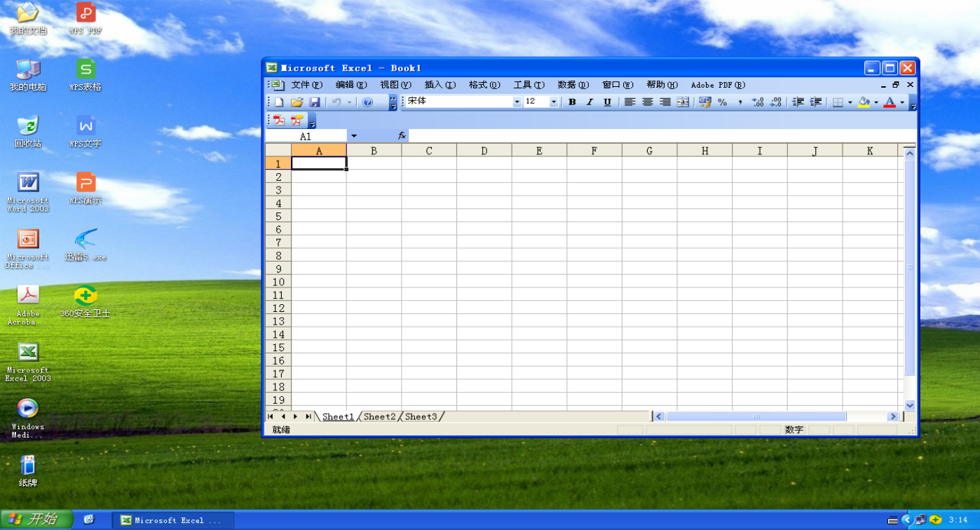Screen dimensions: 980x530
Task: Click the Font Color letter A
Action: coord(890,102)
